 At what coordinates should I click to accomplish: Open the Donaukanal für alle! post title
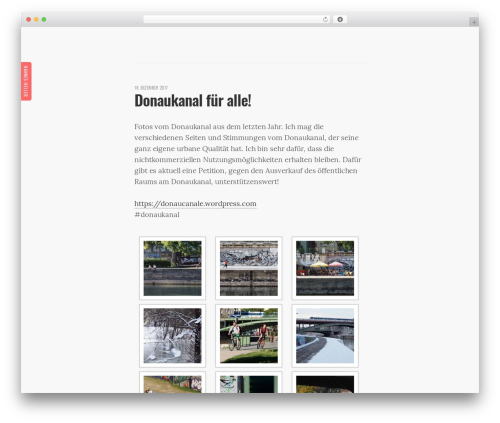point(193,100)
